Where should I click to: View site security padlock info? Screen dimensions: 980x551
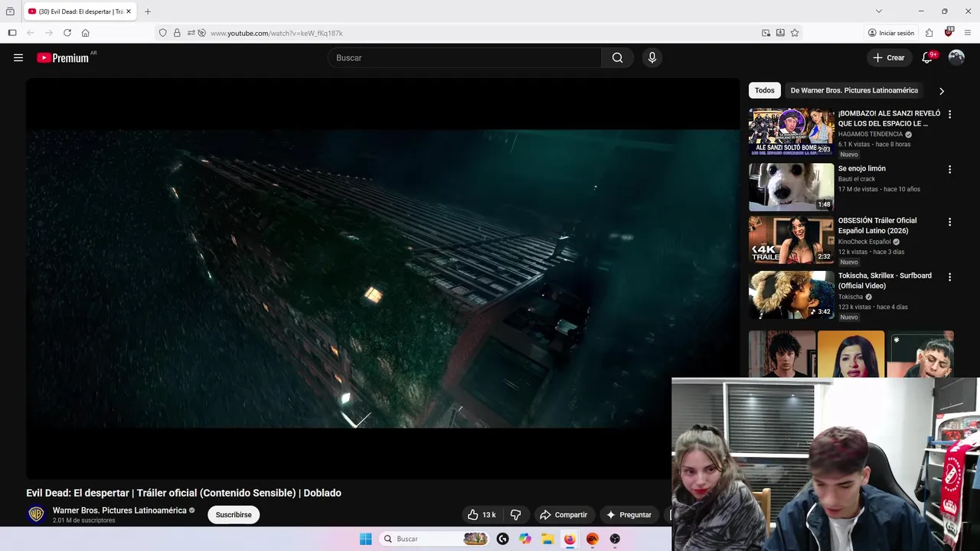pos(177,33)
